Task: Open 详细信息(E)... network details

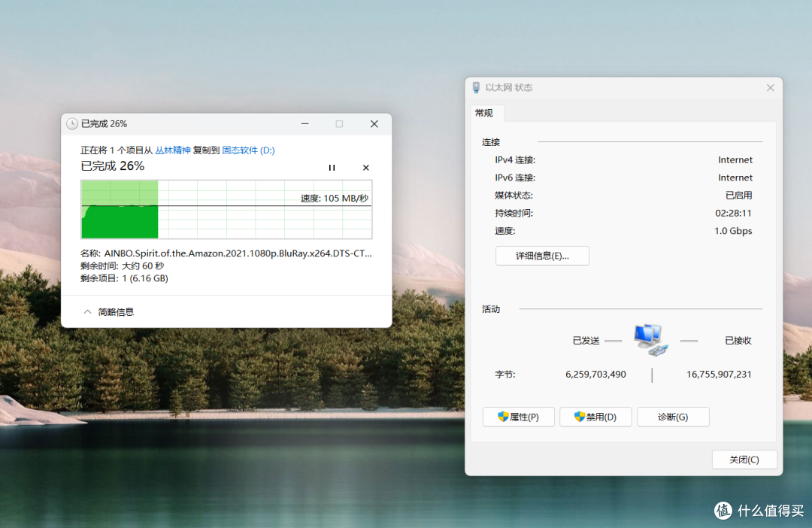Action: pos(542,256)
